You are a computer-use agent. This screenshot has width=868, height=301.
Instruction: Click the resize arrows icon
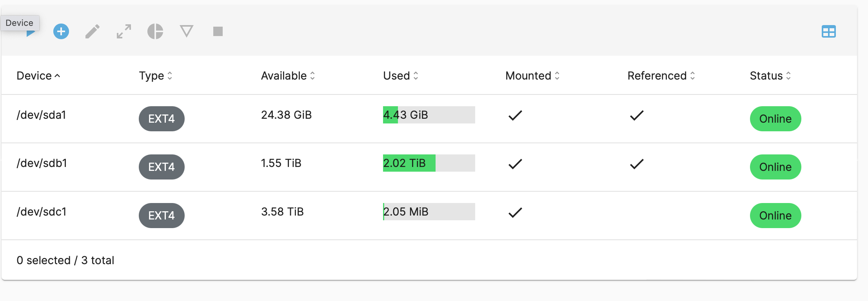tap(124, 31)
